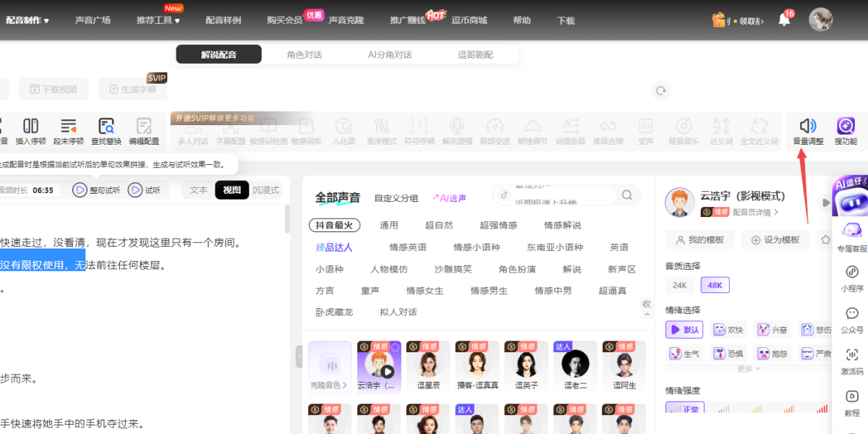The height and width of the screenshot is (434, 868).
Task: Switch to the AI分角对话 tab
Action: [x=389, y=55]
